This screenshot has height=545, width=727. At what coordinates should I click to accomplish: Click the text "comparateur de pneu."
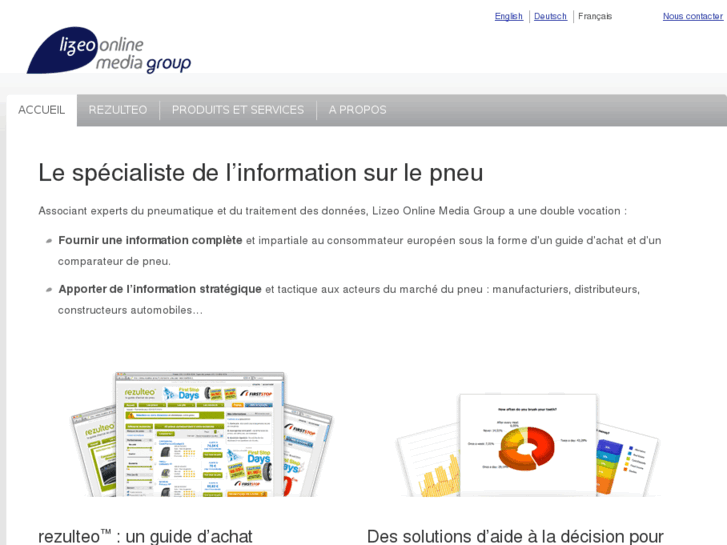(114, 262)
